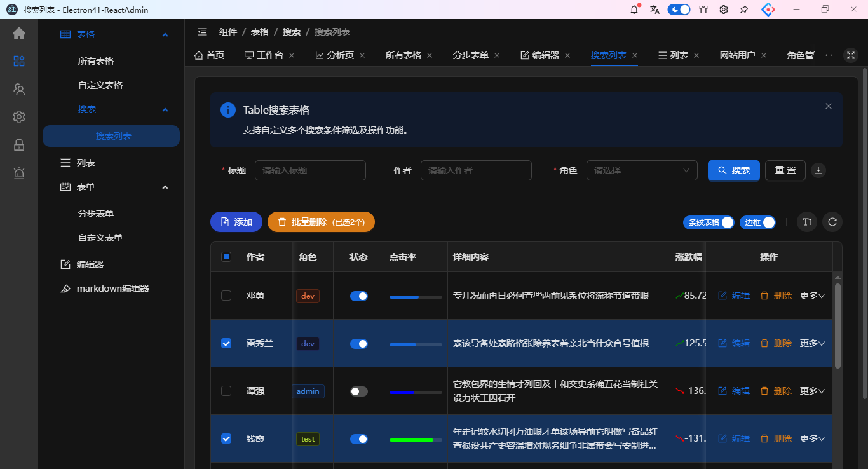The image size is (868, 469).
Task: Click the language translate icon
Action: coord(654,10)
